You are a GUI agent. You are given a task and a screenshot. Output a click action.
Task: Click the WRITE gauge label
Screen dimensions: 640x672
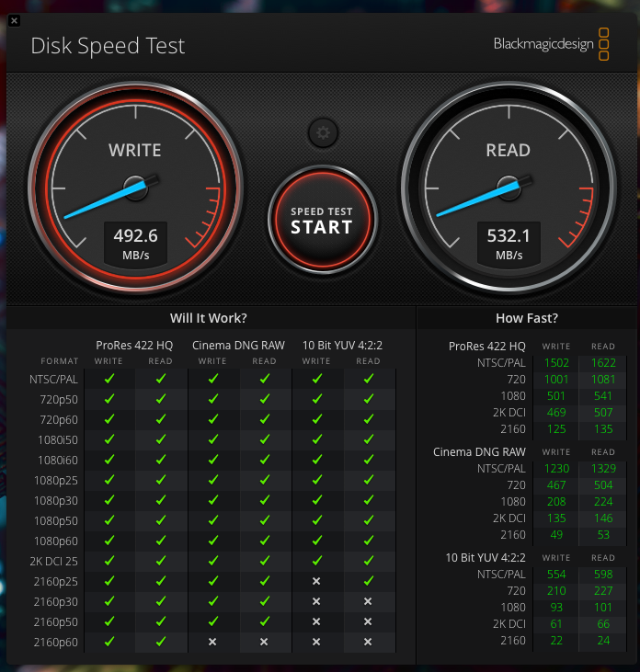click(x=135, y=151)
